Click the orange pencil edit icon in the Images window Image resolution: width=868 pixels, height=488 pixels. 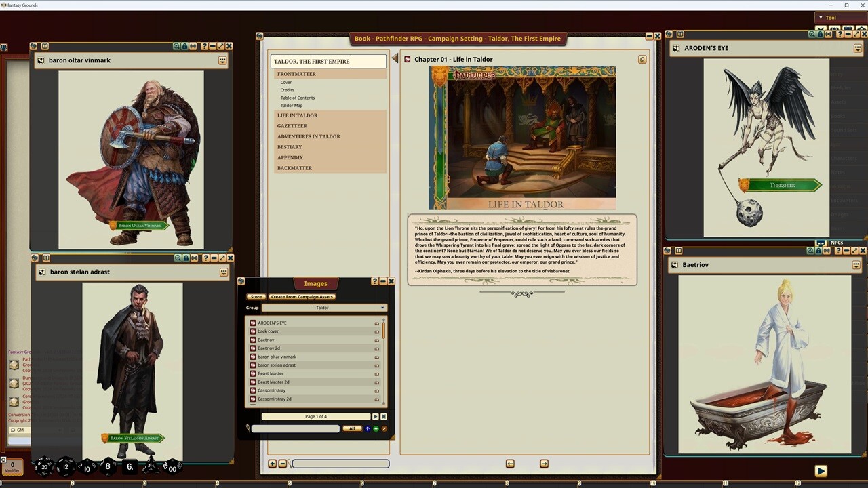(384, 428)
